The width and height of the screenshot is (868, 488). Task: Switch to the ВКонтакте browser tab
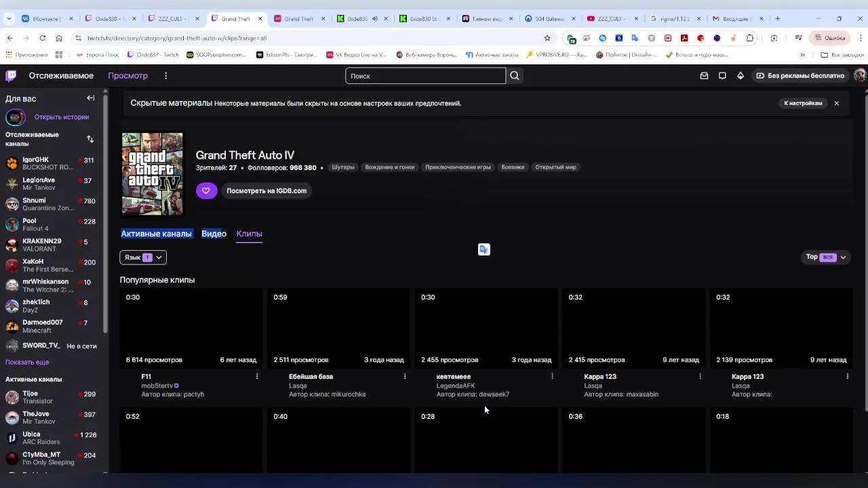[46, 19]
